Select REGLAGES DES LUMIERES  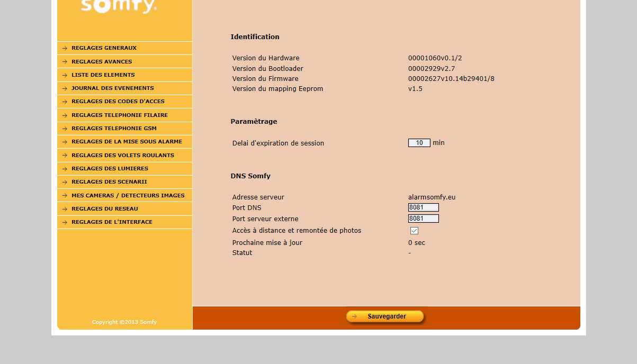(124, 169)
